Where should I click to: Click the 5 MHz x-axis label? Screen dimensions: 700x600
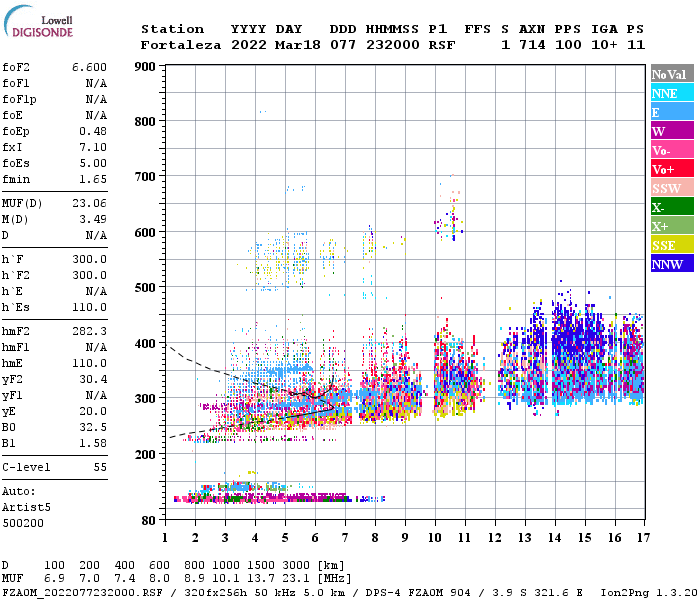coord(285,538)
